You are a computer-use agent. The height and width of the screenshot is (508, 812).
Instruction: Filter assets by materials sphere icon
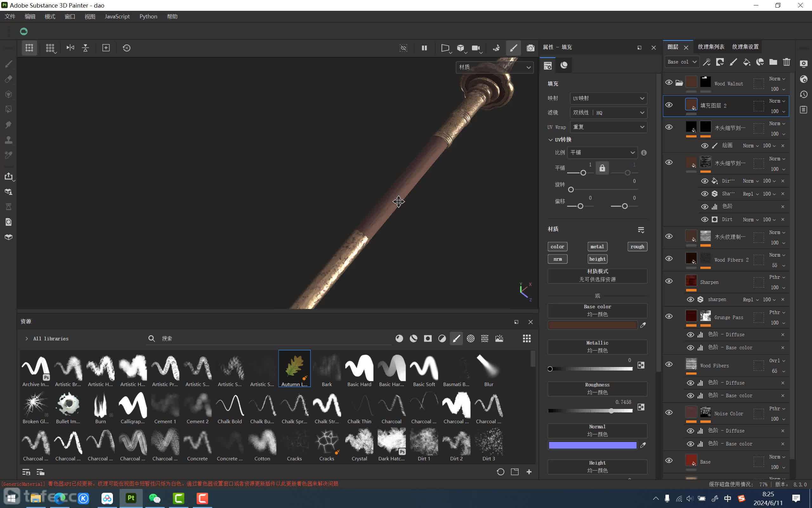399,338
